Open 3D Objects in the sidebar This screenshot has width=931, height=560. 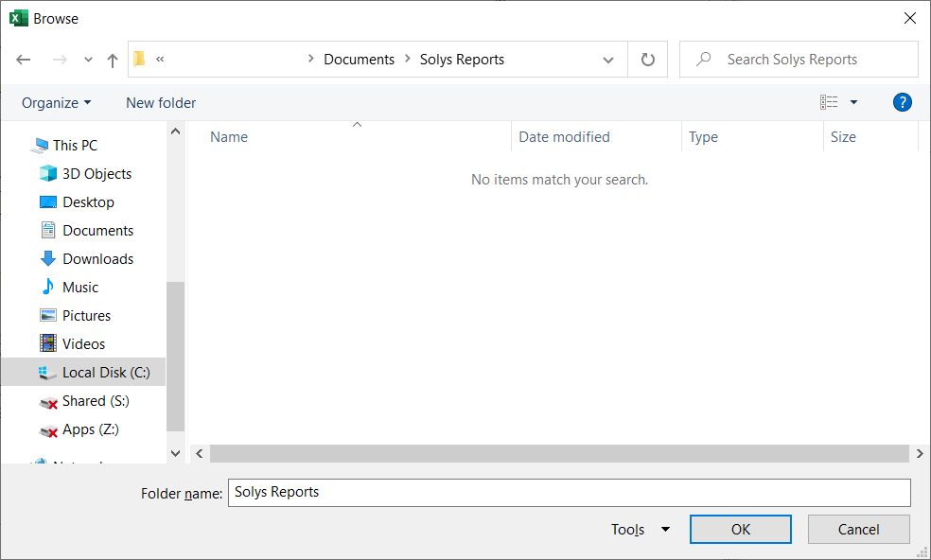click(x=97, y=174)
